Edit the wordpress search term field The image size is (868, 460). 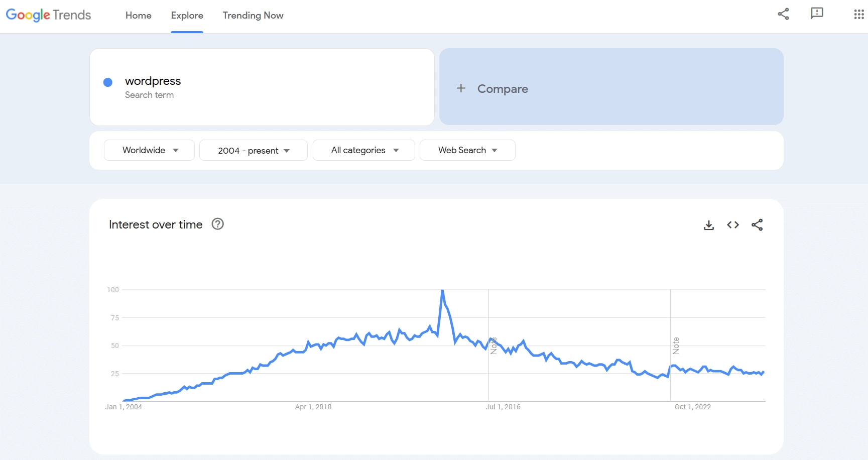click(x=153, y=81)
